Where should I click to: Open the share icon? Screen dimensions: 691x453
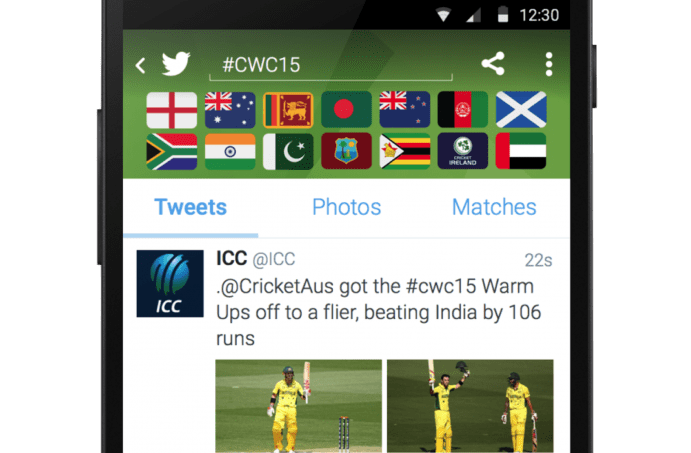(493, 64)
